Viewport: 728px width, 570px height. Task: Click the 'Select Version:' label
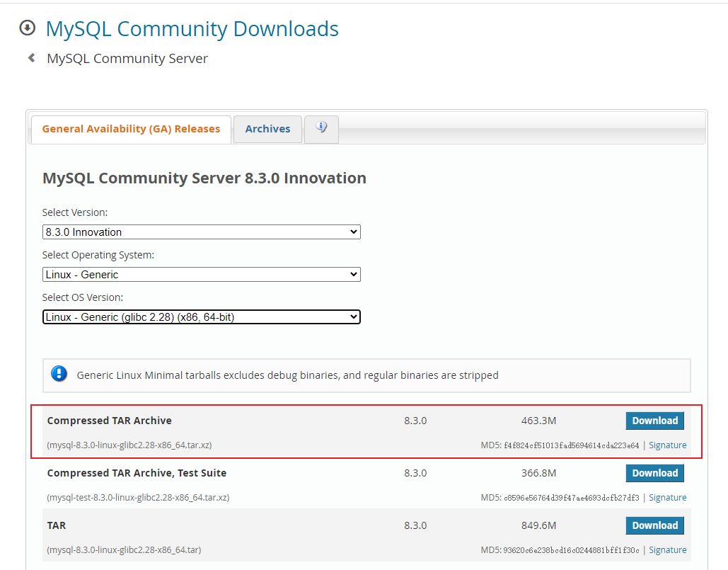coord(75,212)
